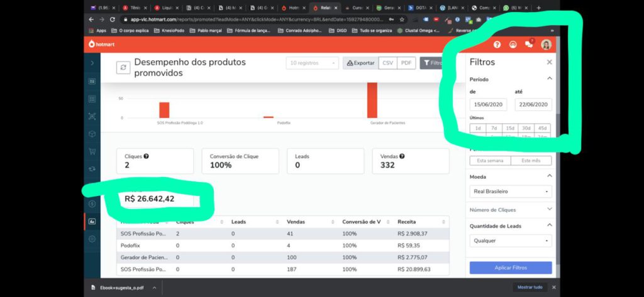Select PDF as export format
This screenshot has height=297, width=644.
(406, 63)
